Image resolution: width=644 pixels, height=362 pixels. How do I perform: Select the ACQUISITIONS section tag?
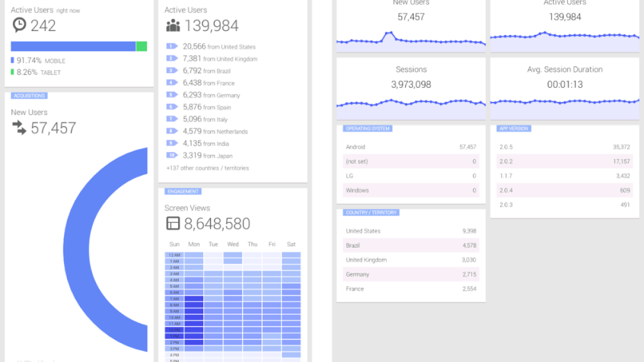[x=29, y=95]
